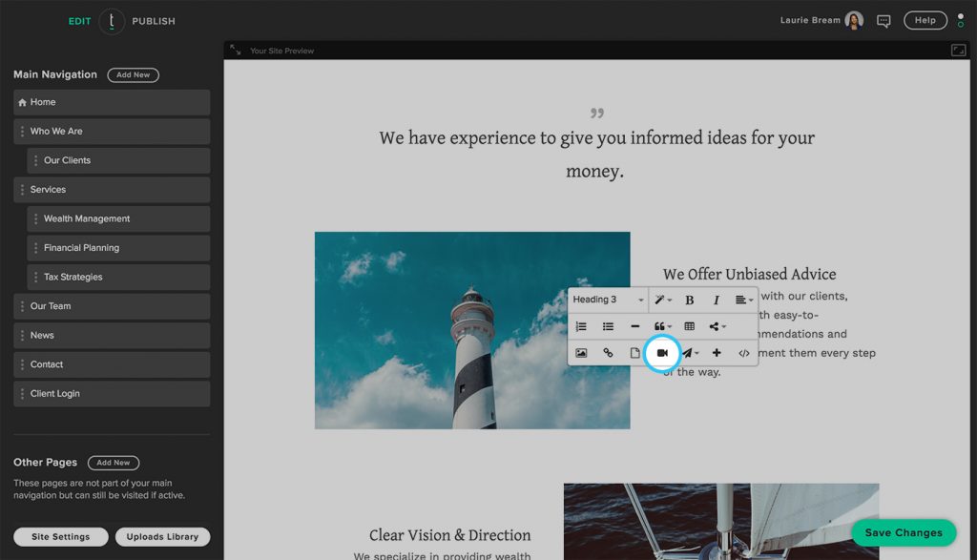Open the quote style dropdown
This screenshot has height=560, width=977.
coord(662,326)
